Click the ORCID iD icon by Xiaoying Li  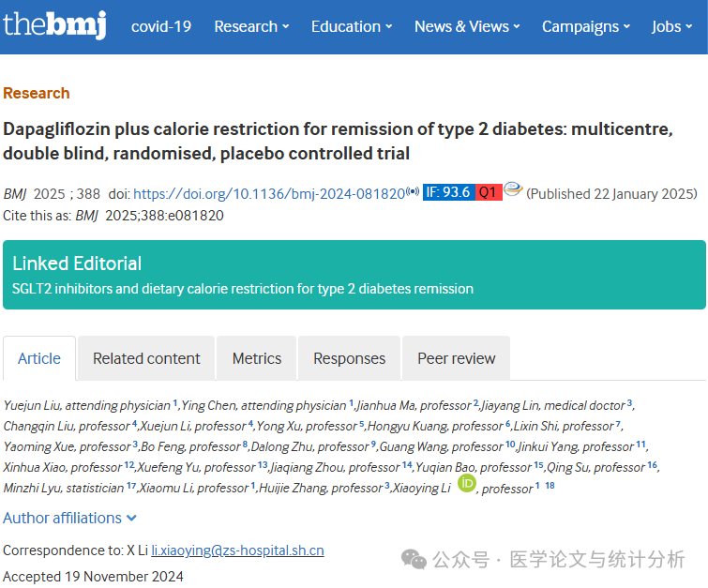coord(466,484)
